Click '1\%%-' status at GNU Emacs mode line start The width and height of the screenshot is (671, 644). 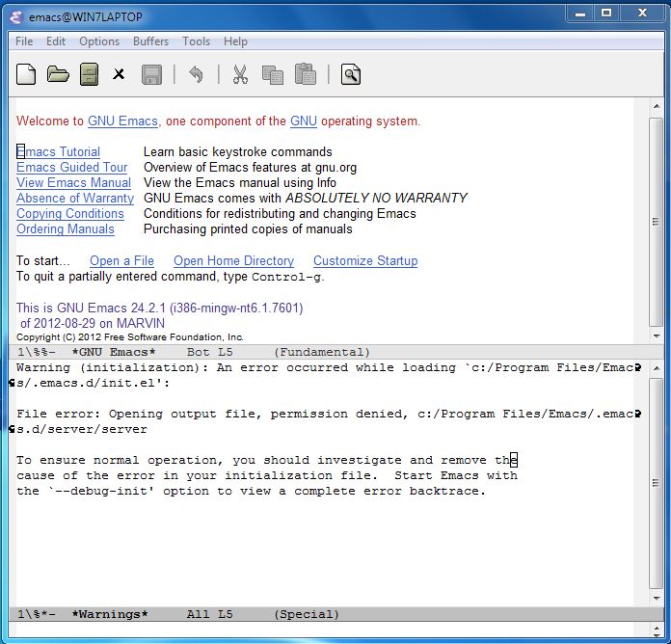[x=37, y=352]
